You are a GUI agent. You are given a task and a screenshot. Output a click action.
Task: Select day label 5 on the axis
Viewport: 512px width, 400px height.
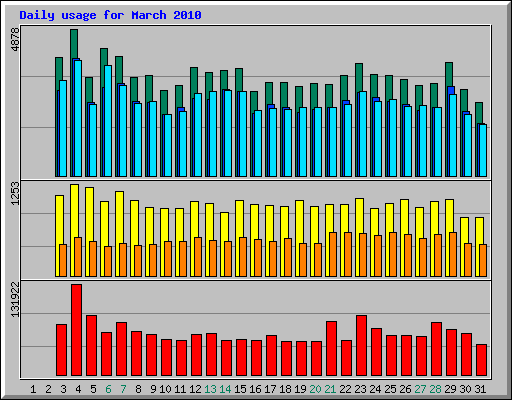(93, 389)
